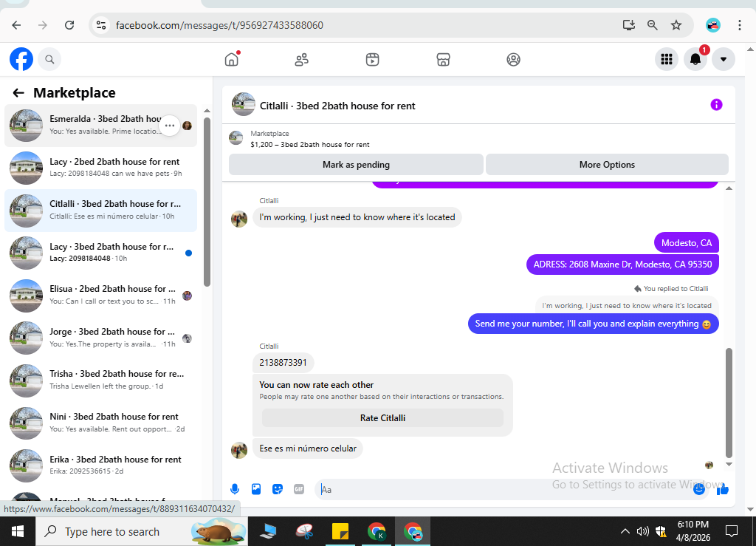Open Esmeralda 3bed 2bath conversation
756x546 pixels.
100,126
